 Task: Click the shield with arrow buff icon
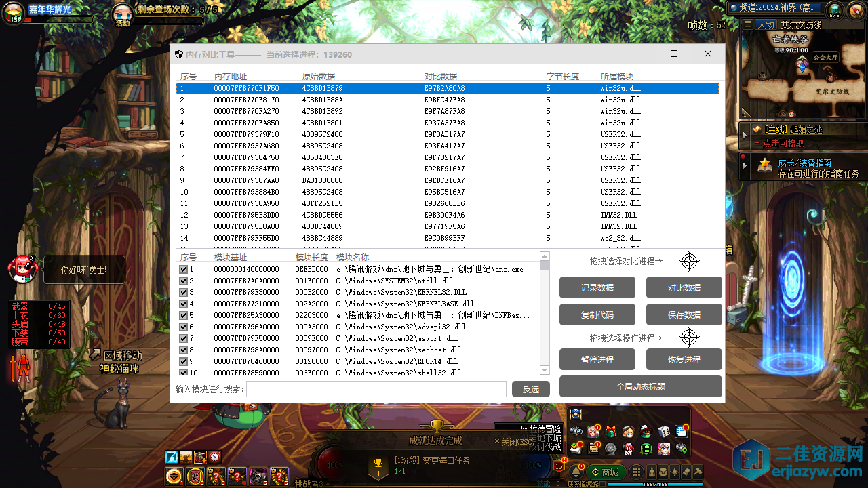pos(200,457)
